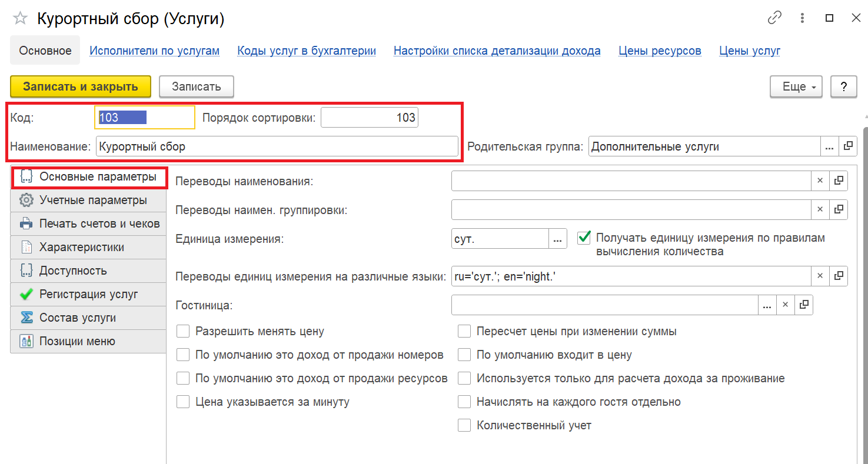Click the Наименование field
868x464 pixels.
click(277, 146)
